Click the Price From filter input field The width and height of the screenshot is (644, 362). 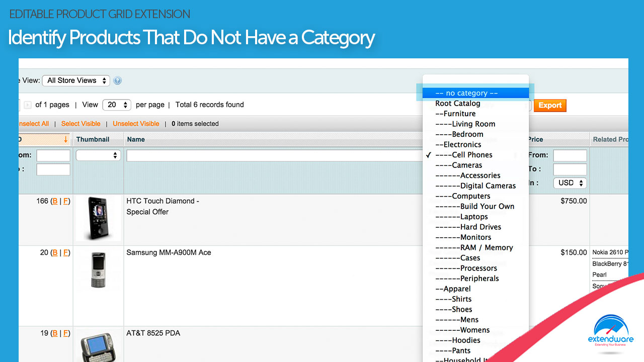pyautogui.click(x=570, y=155)
